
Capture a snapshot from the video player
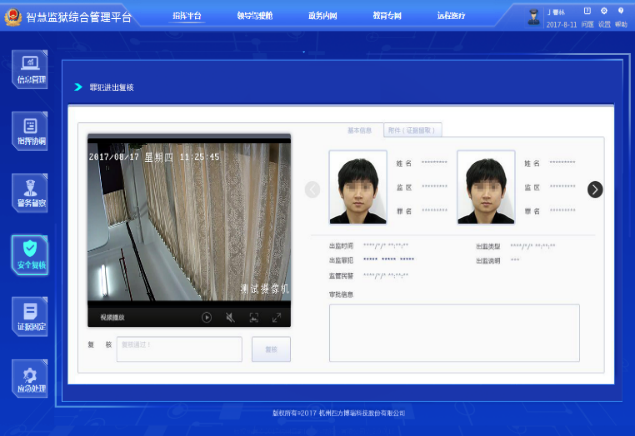point(254,317)
